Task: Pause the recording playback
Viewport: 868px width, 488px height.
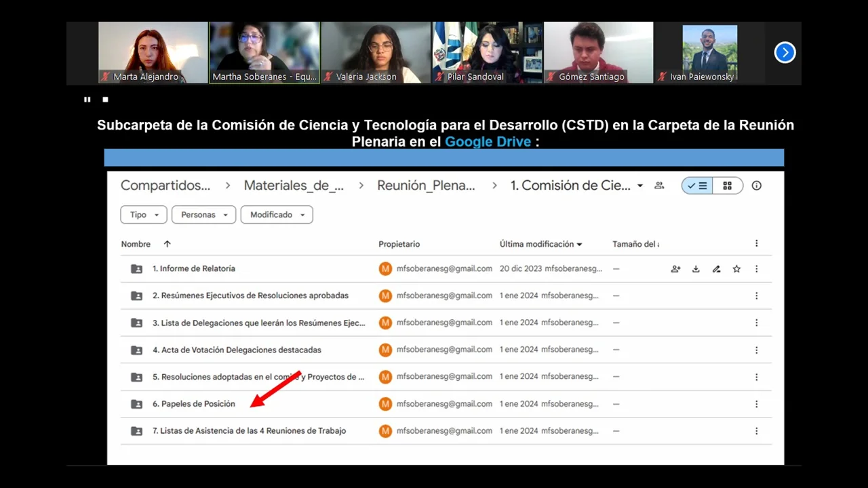Action: 87,100
